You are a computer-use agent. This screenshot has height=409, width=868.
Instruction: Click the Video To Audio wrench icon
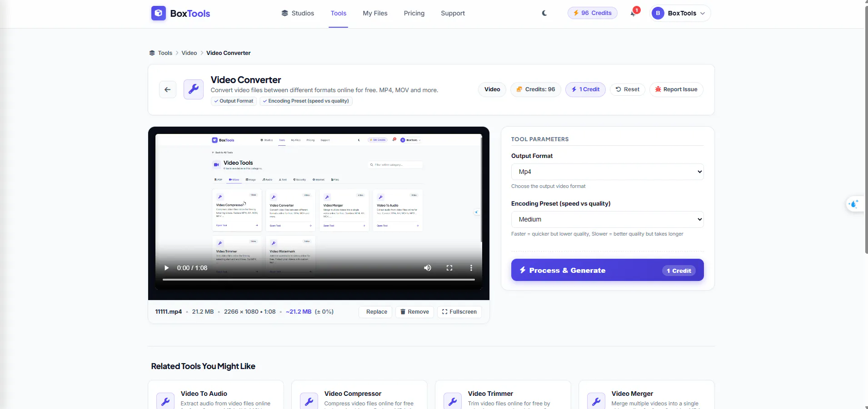(165, 401)
